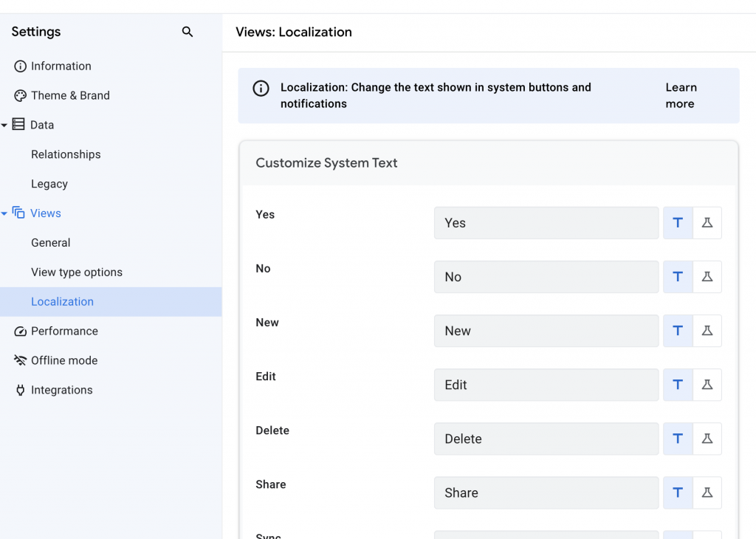The width and height of the screenshot is (756, 539).
Task: Click the Integrations plug icon
Action: click(20, 390)
